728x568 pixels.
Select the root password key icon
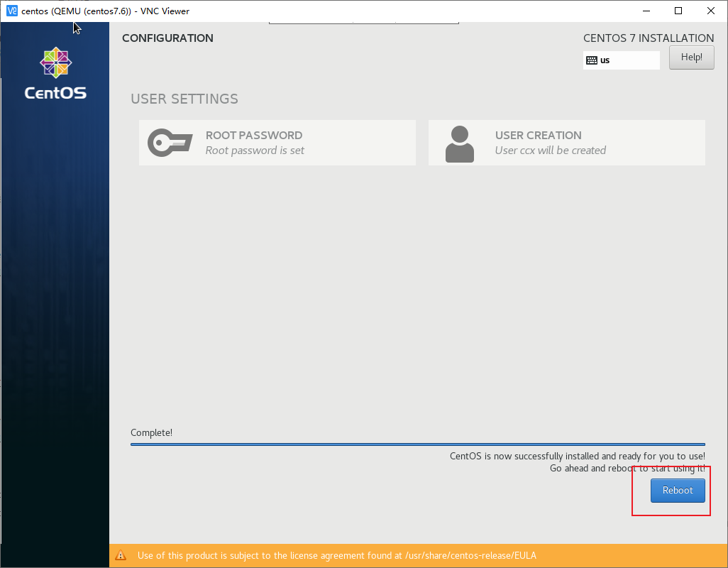pyautogui.click(x=170, y=143)
